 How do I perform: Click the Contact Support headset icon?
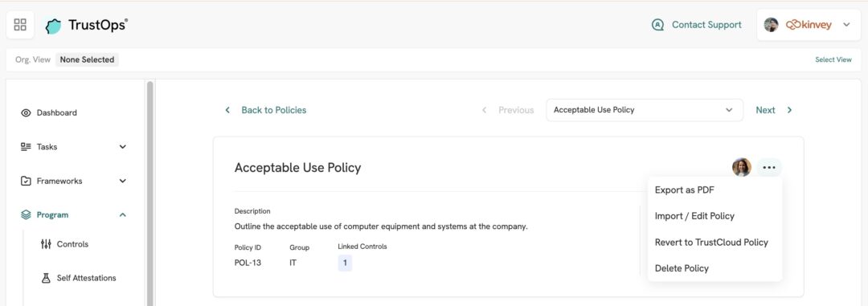point(657,25)
